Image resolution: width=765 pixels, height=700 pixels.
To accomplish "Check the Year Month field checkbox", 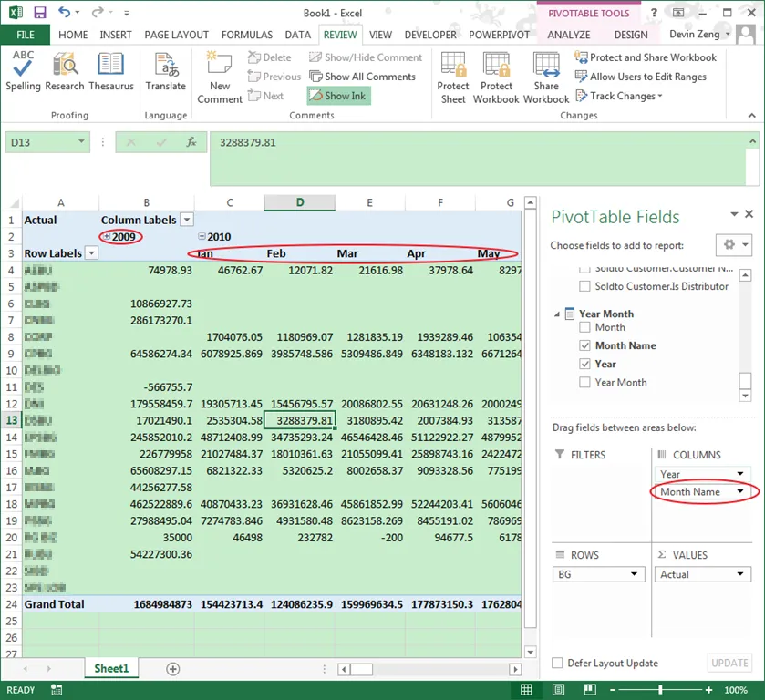I will (584, 383).
